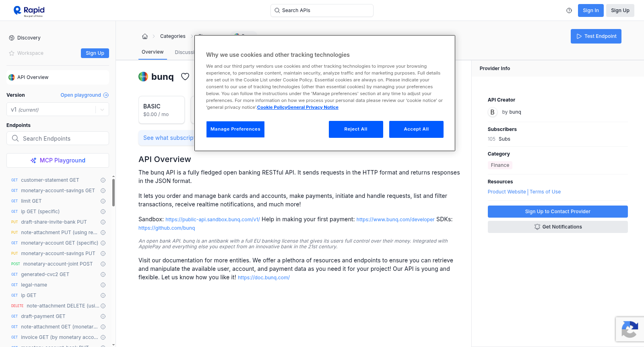The width and height of the screenshot is (644, 347).
Task: Click Get Notifications button
Action: click(x=558, y=227)
